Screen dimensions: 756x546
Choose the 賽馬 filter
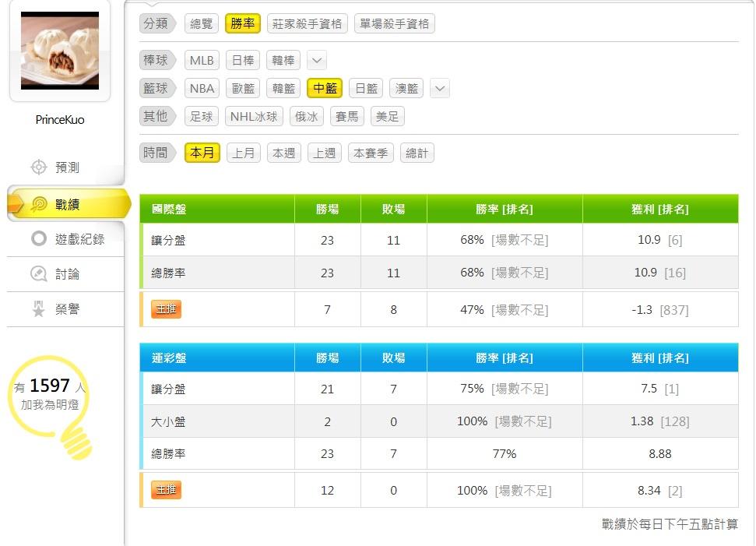pos(347,116)
